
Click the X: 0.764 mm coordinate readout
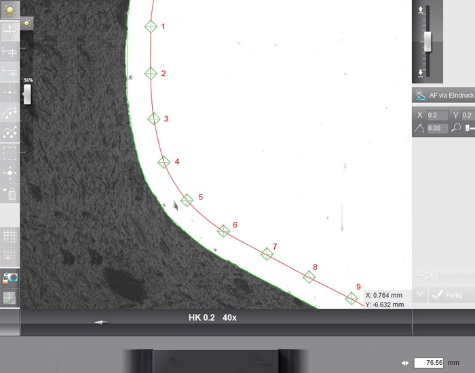click(384, 295)
